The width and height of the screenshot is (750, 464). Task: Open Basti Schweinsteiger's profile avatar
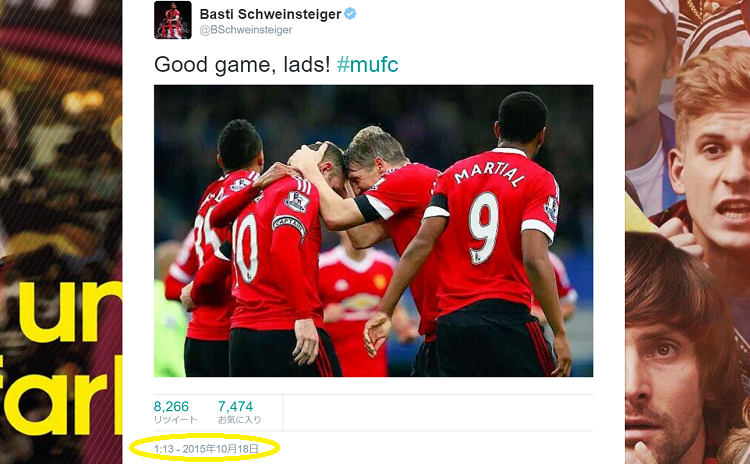(x=173, y=20)
